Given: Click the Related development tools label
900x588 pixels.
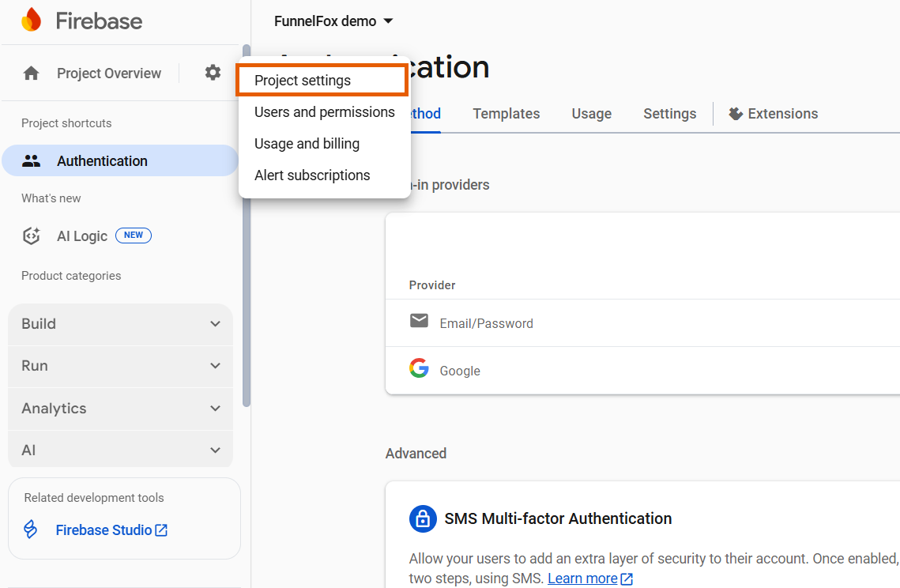Looking at the screenshot, I should point(94,498).
